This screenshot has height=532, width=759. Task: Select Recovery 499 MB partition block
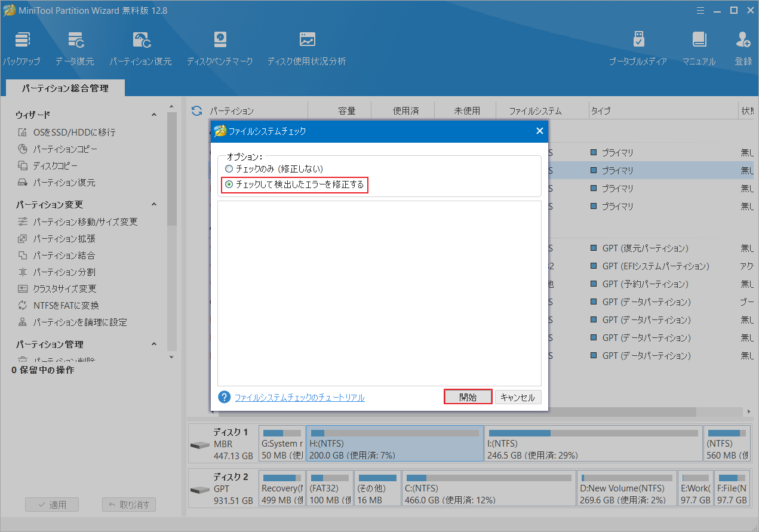pyautogui.click(x=282, y=488)
